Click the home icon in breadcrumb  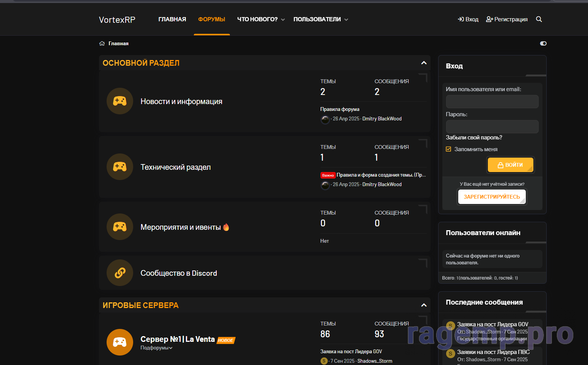(102, 44)
